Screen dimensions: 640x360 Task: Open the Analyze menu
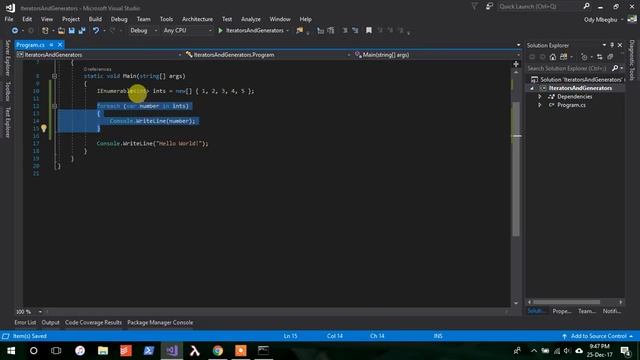click(x=251, y=19)
